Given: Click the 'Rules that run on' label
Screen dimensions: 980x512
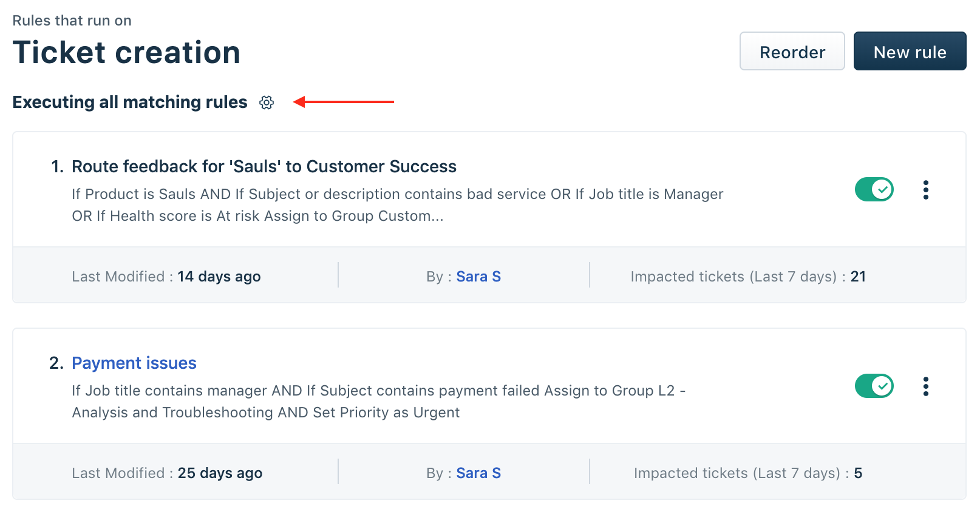Looking at the screenshot, I should [x=72, y=21].
